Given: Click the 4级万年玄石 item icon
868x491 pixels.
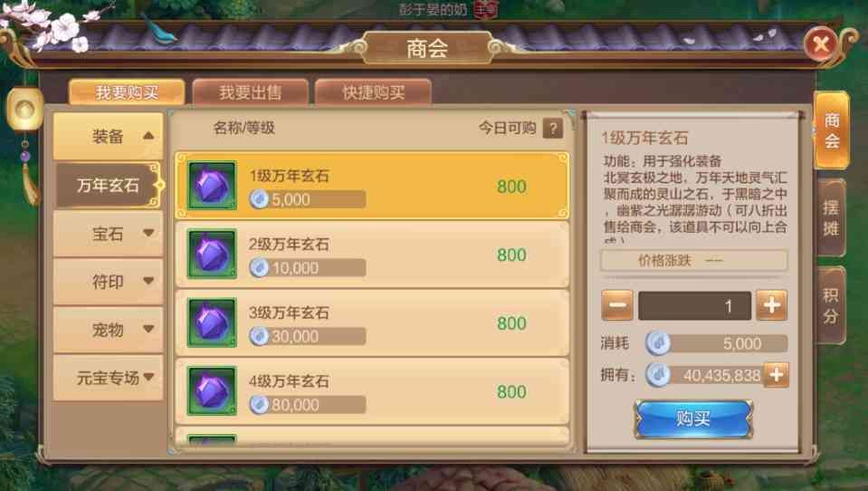Looking at the screenshot, I should tap(212, 390).
